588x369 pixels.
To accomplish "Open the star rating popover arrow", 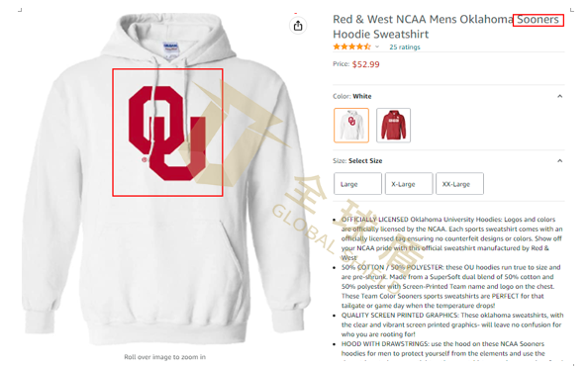I will [x=377, y=46].
